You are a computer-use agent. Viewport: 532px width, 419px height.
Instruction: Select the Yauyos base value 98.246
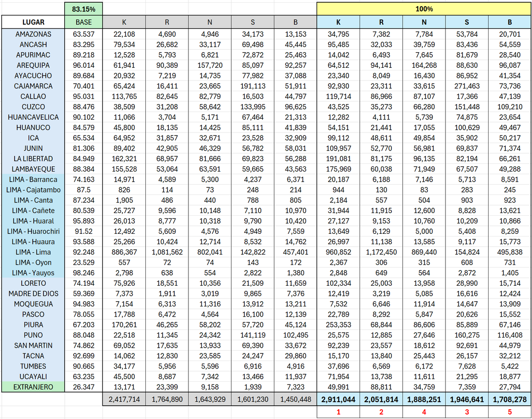[84, 273]
